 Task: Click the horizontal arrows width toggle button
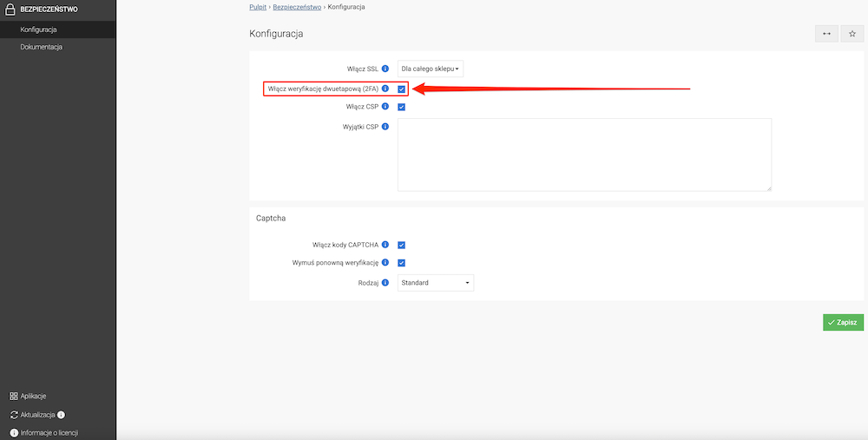pos(826,34)
